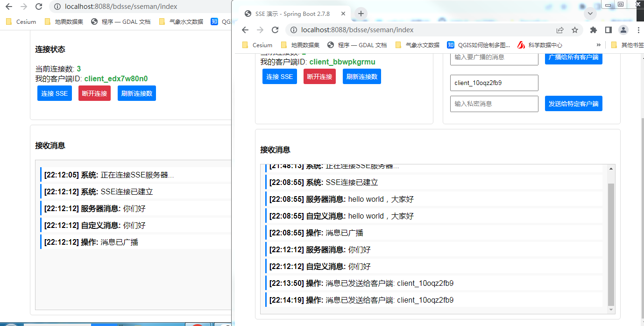The height and width of the screenshot is (326, 644).
Task: Open the Extensions puzzle icon
Action: [594, 30]
